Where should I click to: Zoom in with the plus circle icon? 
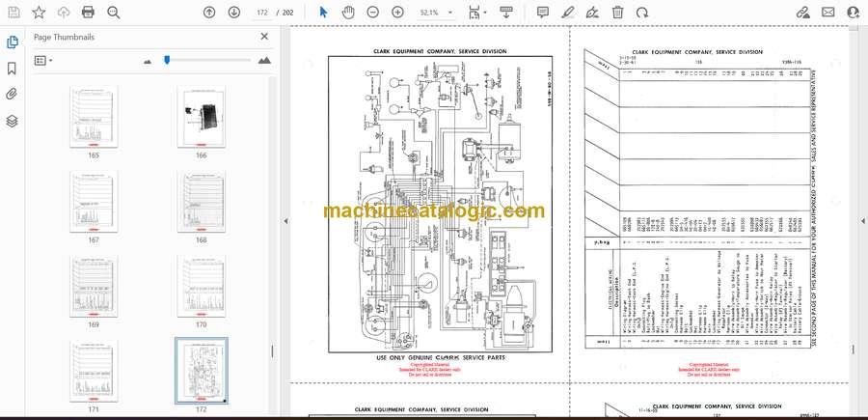click(x=397, y=13)
